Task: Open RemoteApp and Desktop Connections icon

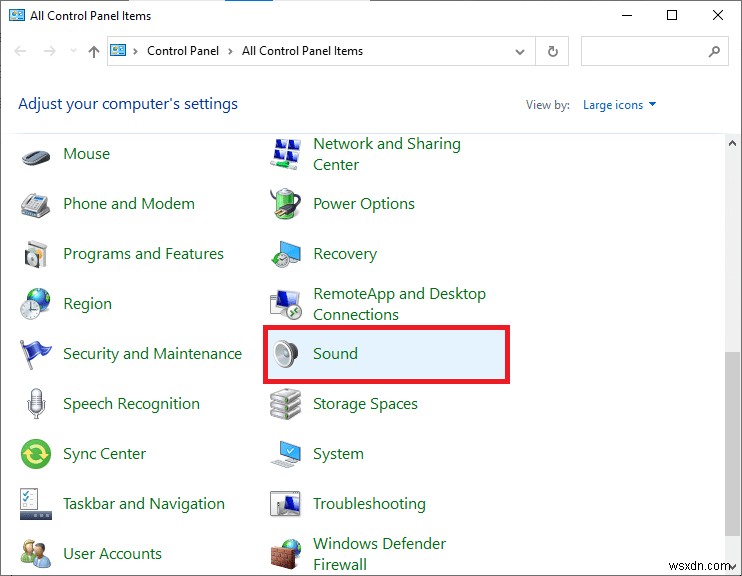Action: [285, 304]
